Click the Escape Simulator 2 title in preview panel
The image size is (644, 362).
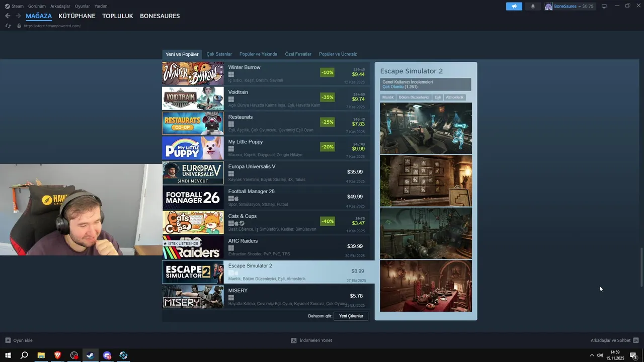(412, 71)
